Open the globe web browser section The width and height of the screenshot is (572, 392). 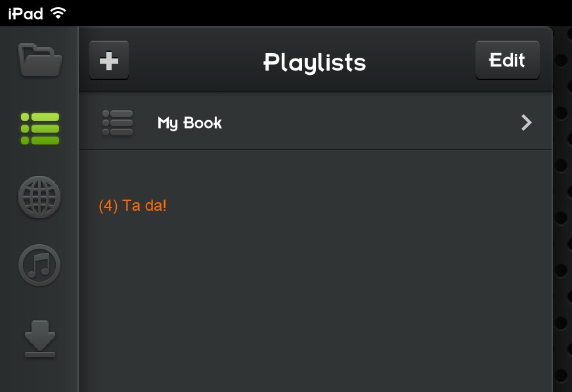39,197
